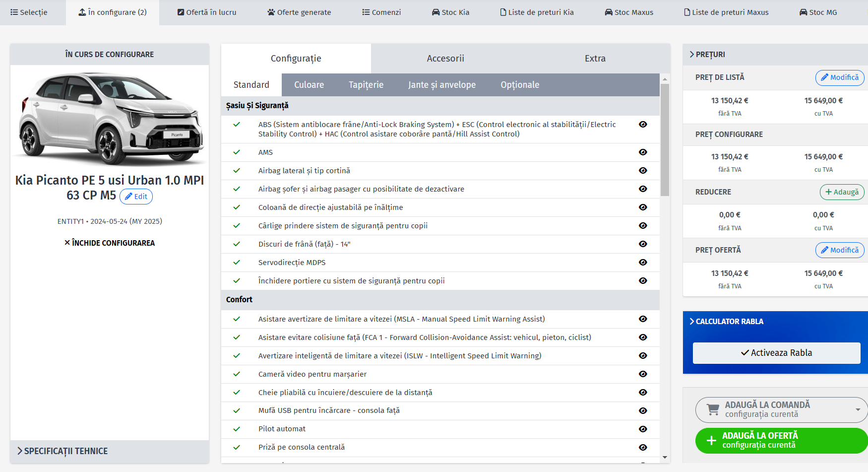View Cameră video pentru marșarier details
Image resolution: width=868 pixels, height=472 pixels.
tap(643, 374)
